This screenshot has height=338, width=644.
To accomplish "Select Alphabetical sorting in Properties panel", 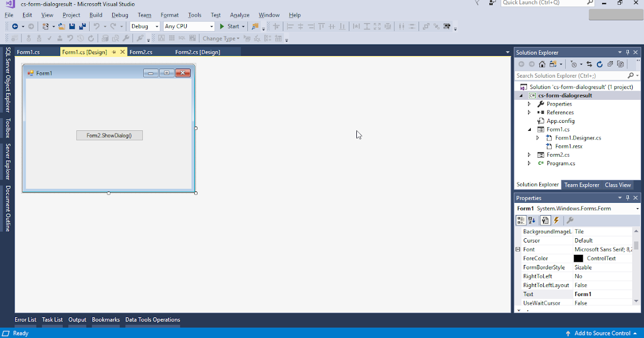I will (531, 220).
